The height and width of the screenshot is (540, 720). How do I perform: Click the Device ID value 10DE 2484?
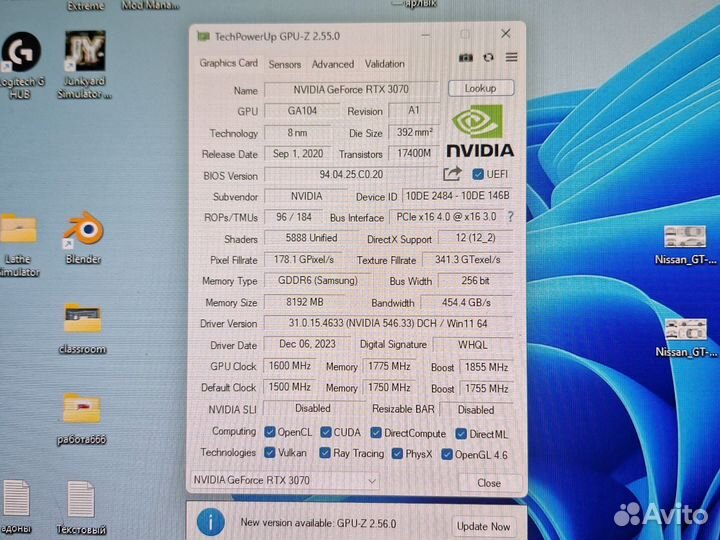[x=457, y=196]
